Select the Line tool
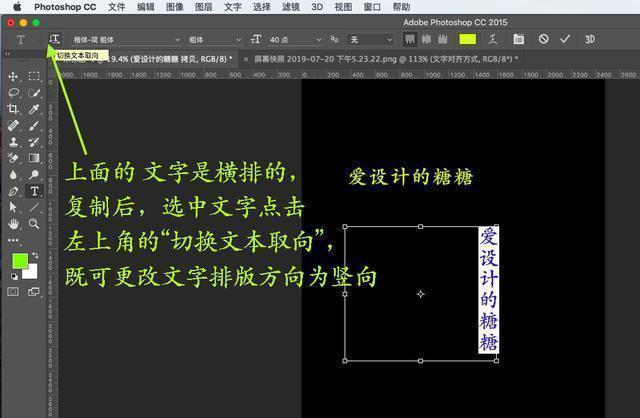 click(x=34, y=207)
